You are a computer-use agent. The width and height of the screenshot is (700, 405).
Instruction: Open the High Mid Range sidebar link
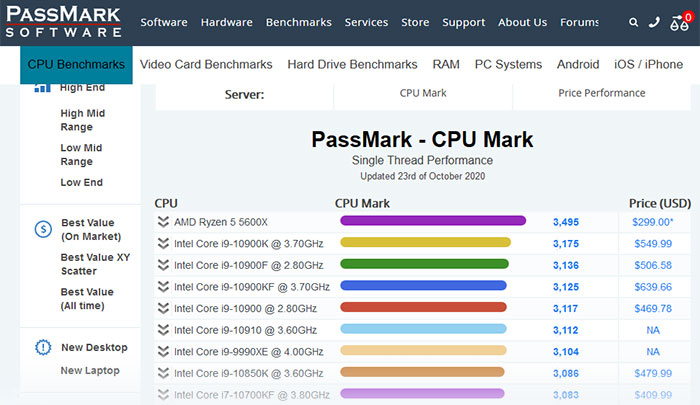83,120
